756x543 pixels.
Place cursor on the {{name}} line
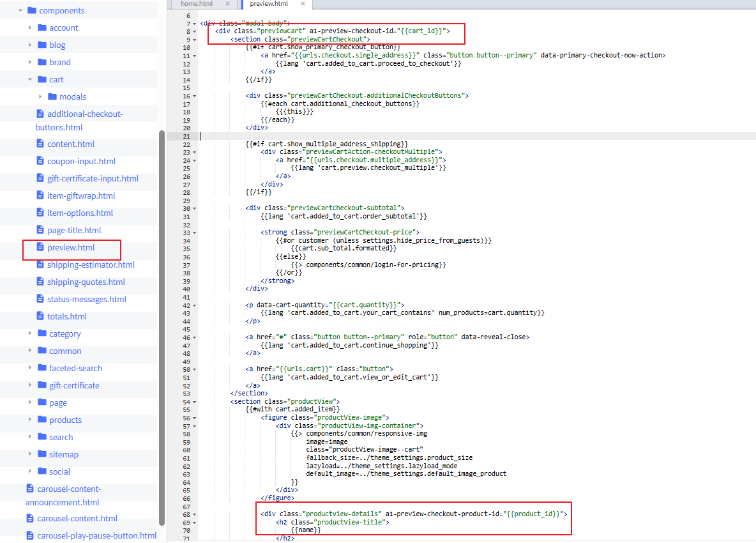click(306, 530)
